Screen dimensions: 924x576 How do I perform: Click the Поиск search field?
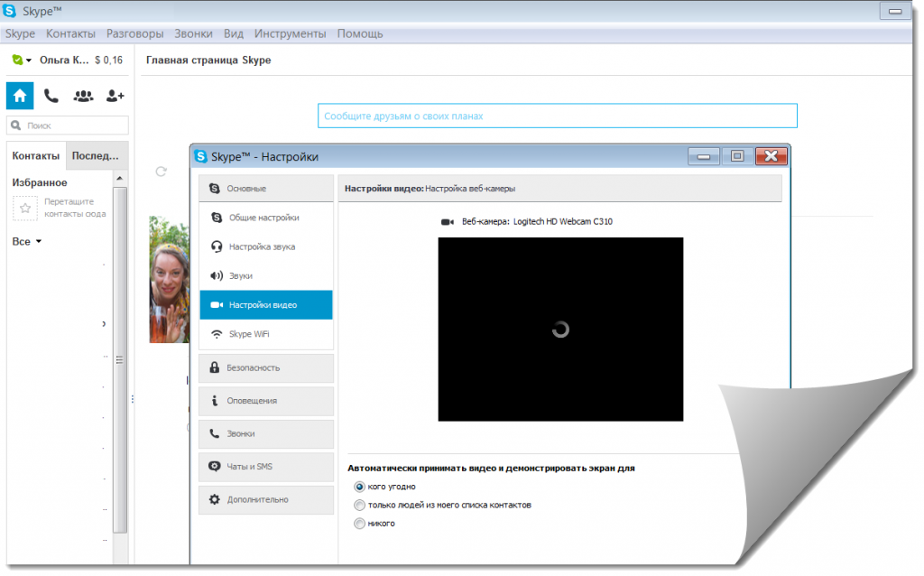67,125
